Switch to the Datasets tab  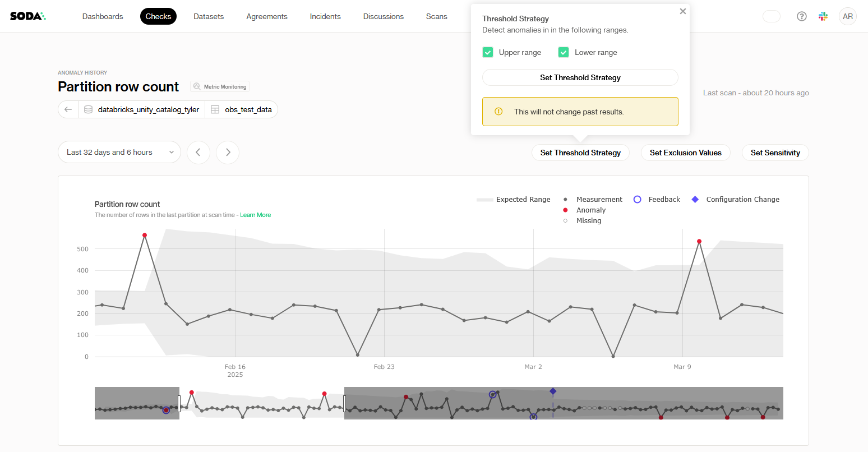(x=209, y=16)
